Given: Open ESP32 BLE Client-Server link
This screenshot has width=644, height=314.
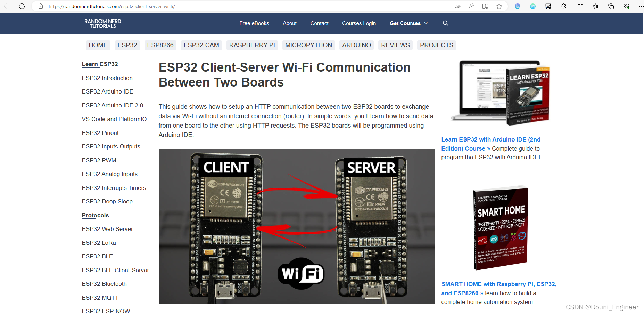Looking at the screenshot, I should click(115, 270).
